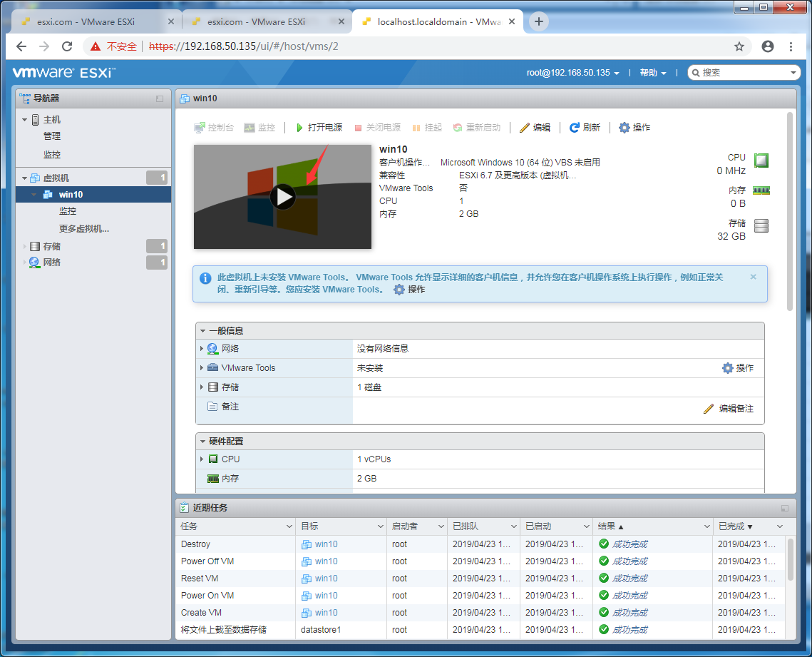Select Monitor (监控) under win10 in navigator
812x657 pixels.
click(67, 211)
